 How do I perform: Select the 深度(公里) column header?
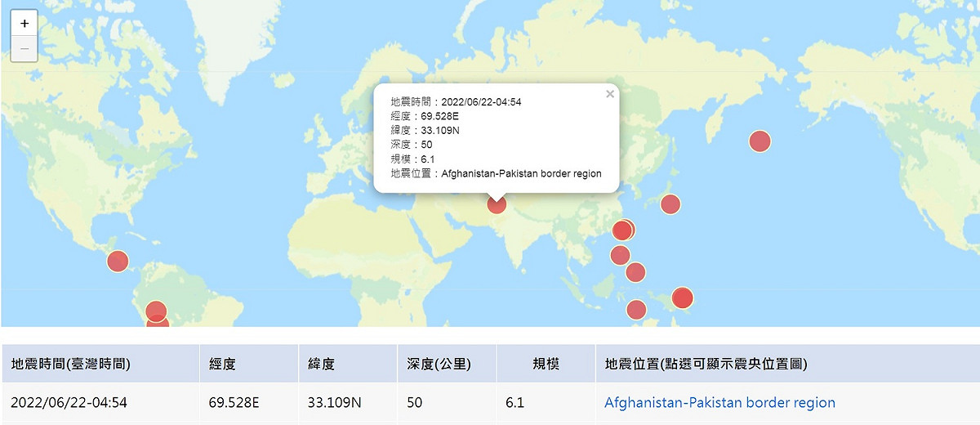[446, 364]
